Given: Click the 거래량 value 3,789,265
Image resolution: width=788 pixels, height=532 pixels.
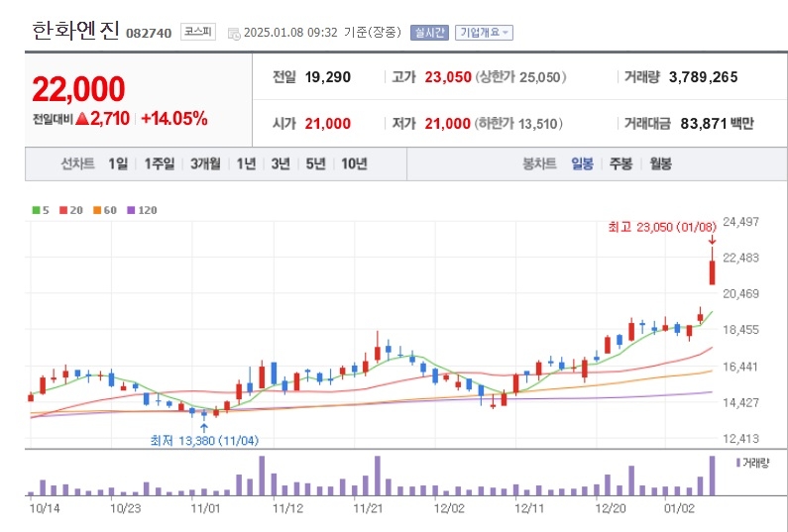Looking at the screenshot, I should coord(703,77).
